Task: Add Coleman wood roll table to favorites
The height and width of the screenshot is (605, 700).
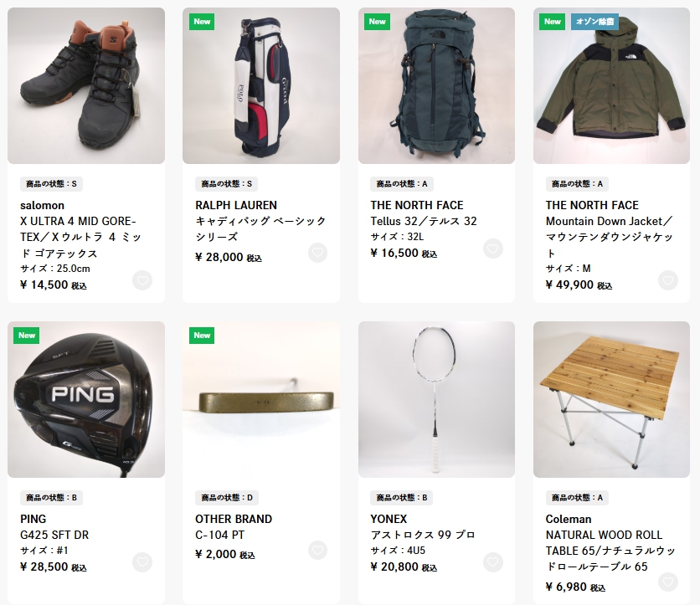Action: pyautogui.click(x=668, y=582)
